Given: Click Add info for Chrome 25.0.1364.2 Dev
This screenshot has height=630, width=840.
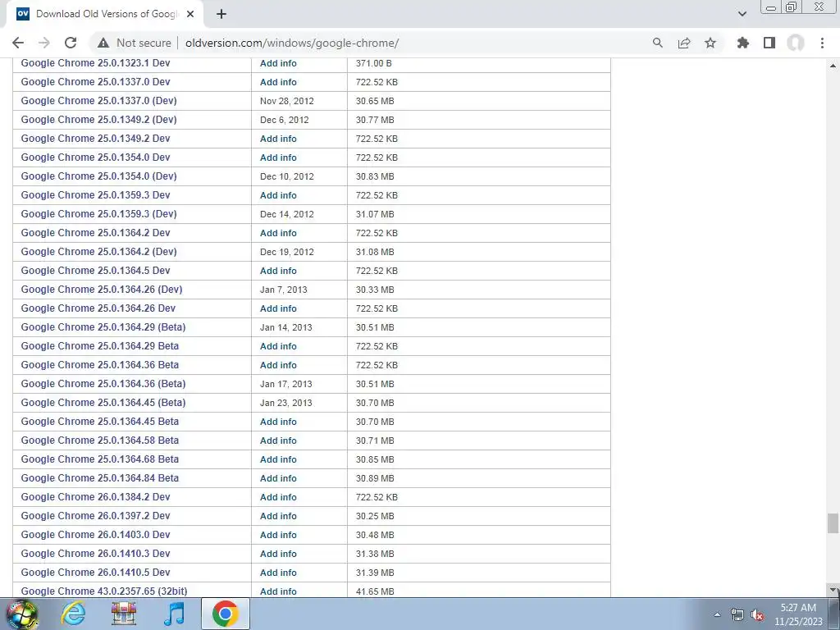Looking at the screenshot, I should [278, 233].
